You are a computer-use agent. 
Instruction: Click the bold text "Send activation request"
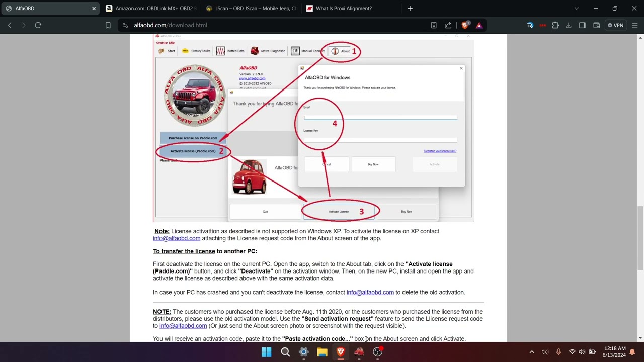click(x=338, y=319)
